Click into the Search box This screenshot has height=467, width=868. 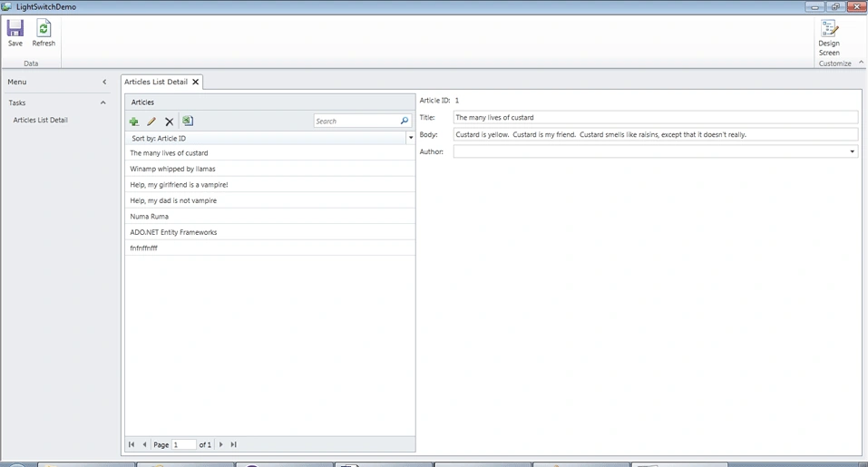[x=356, y=121]
